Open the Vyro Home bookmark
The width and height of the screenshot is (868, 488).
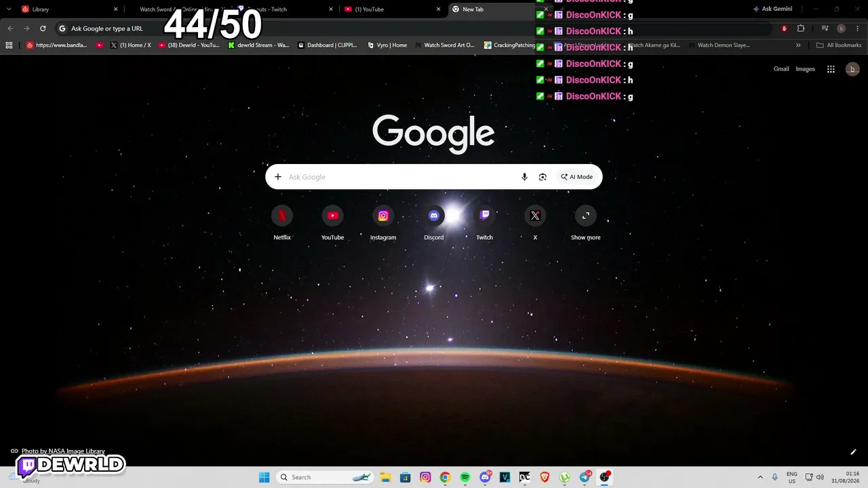coord(387,45)
